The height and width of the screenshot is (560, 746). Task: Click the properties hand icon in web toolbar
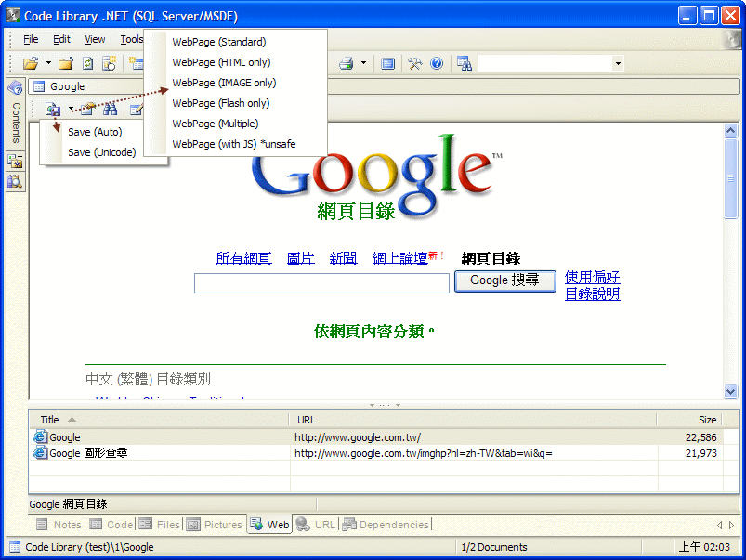coord(88,110)
